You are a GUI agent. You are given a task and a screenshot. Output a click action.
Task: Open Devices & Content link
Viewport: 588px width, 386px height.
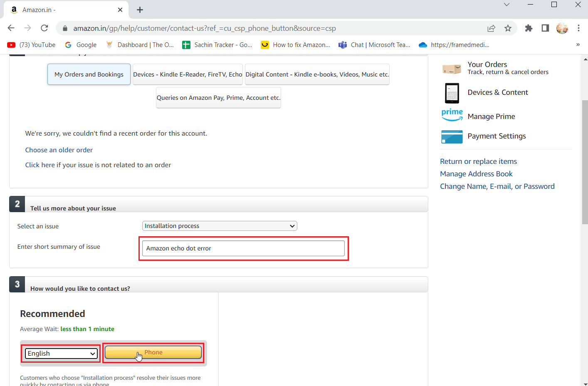point(498,92)
